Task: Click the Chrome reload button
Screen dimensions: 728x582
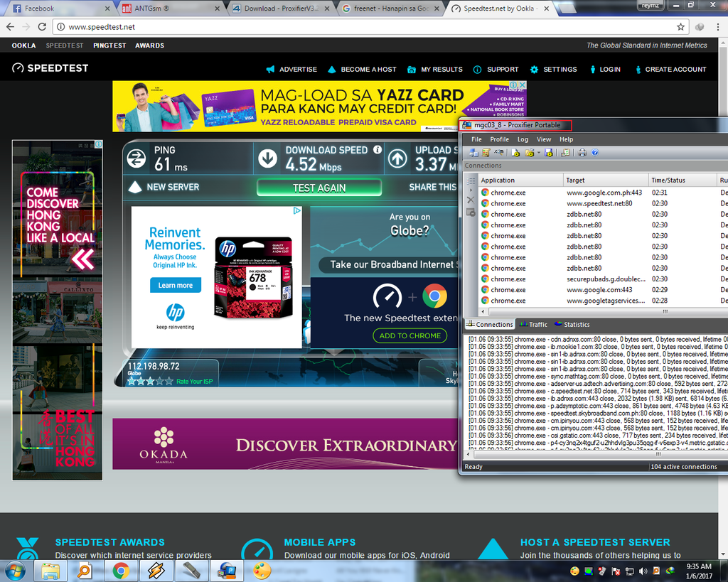Action: [x=42, y=27]
